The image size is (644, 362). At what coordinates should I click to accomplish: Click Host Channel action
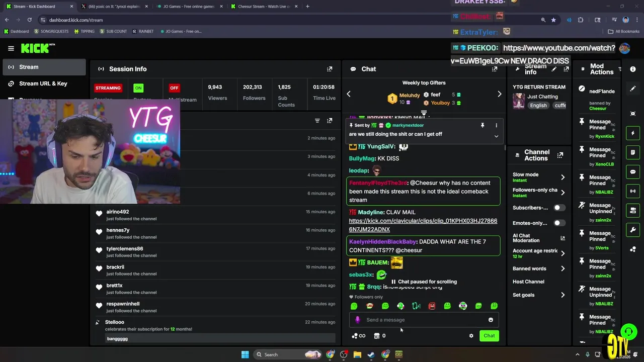pos(528,282)
